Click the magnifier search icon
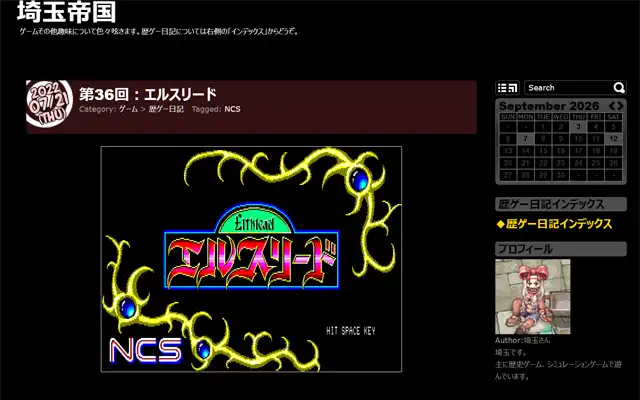 pyautogui.click(x=619, y=88)
